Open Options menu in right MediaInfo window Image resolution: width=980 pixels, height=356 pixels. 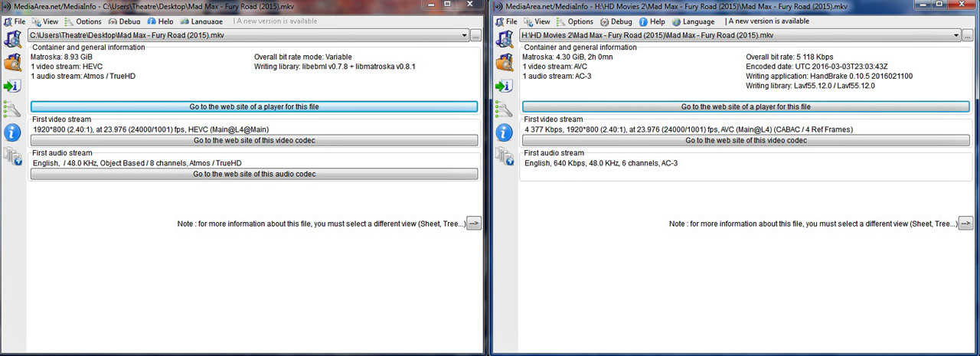(574, 21)
